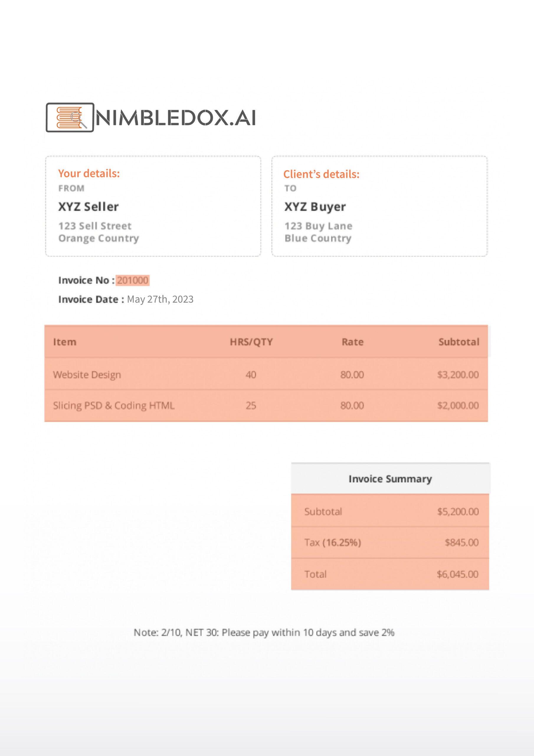Viewport: 534px width, 756px height.
Task: Click the Tax (16.25%) label
Action: pyautogui.click(x=332, y=542)
